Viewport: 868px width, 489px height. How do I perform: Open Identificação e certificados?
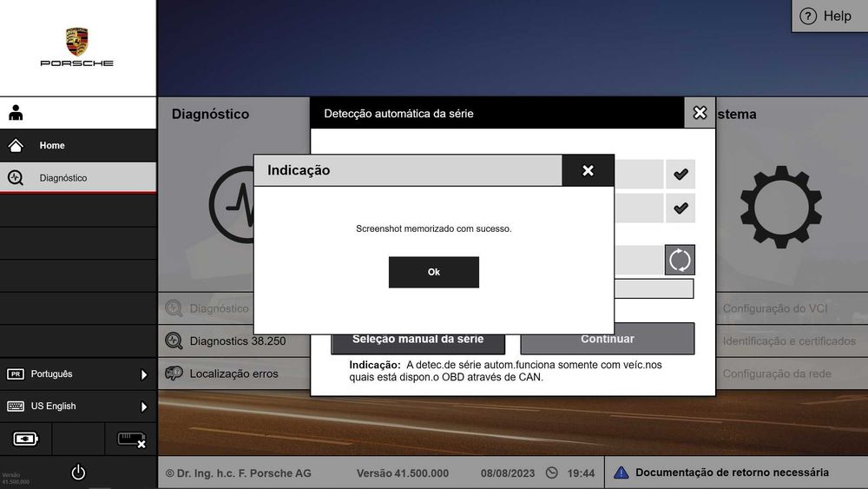tap(792, 341)
